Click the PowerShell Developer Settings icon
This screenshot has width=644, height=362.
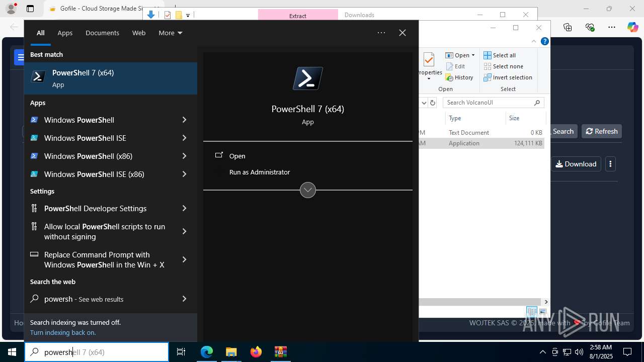click(x=34, y=208)
